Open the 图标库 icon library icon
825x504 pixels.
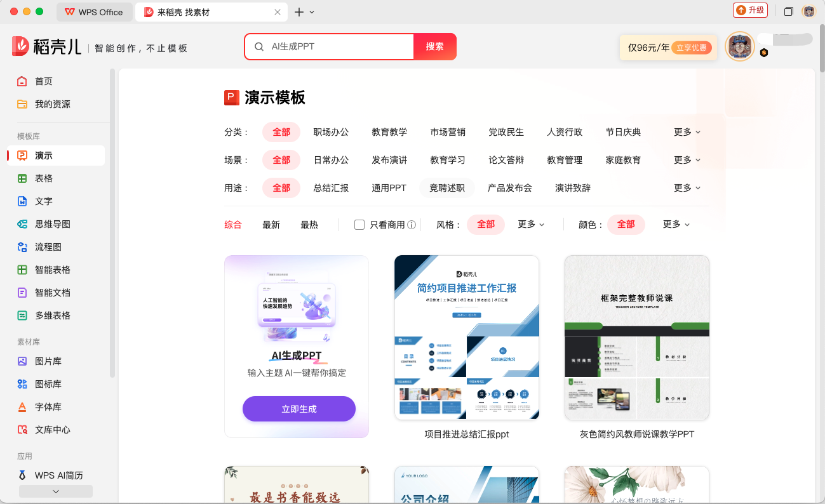coord(22,384)
